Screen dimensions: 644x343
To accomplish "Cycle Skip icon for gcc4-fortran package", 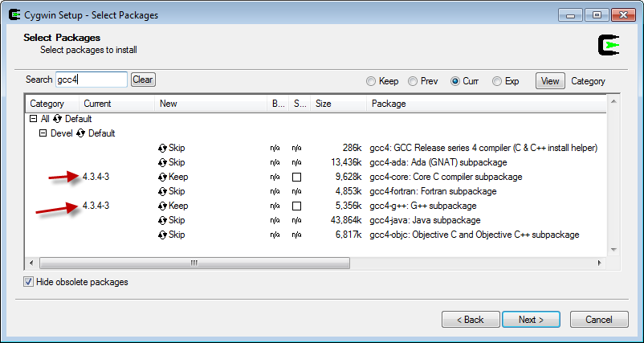I will click(x=163, y=191).
